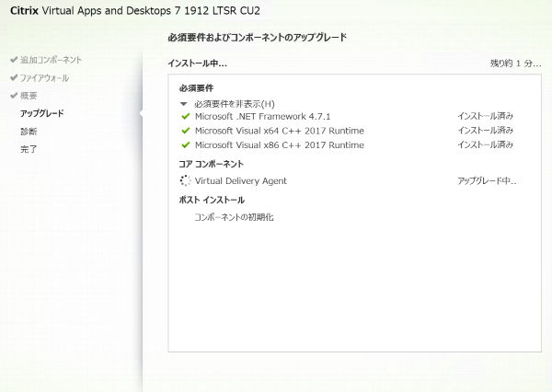This screenshot has width=552, height=392.
Task: Click インストール済み status for x64 C++ Runtime
Action: (486, 131)
